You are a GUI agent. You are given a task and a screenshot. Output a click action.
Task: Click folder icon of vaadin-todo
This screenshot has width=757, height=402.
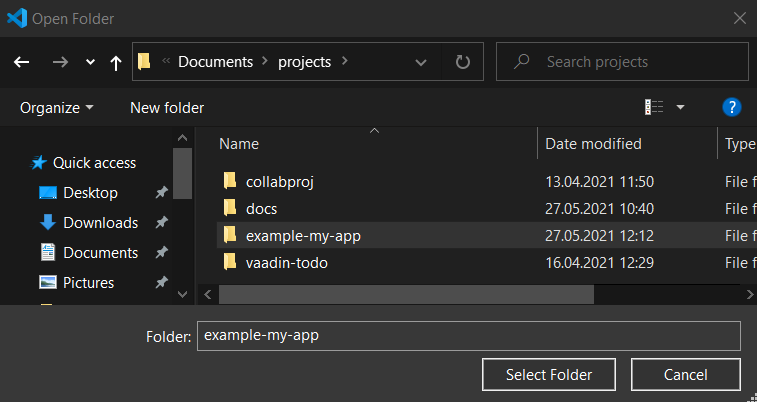point(230,262)
